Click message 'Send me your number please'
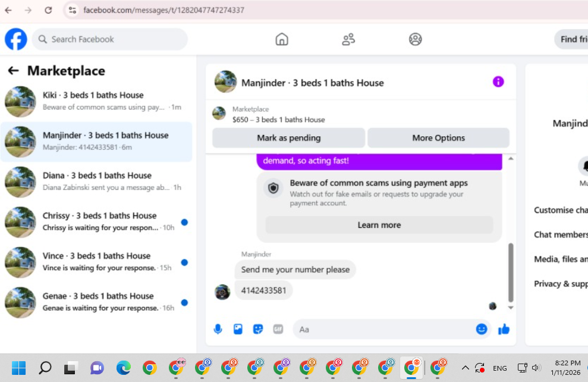Viewport: 588px width, 382px height. point(295,270)
